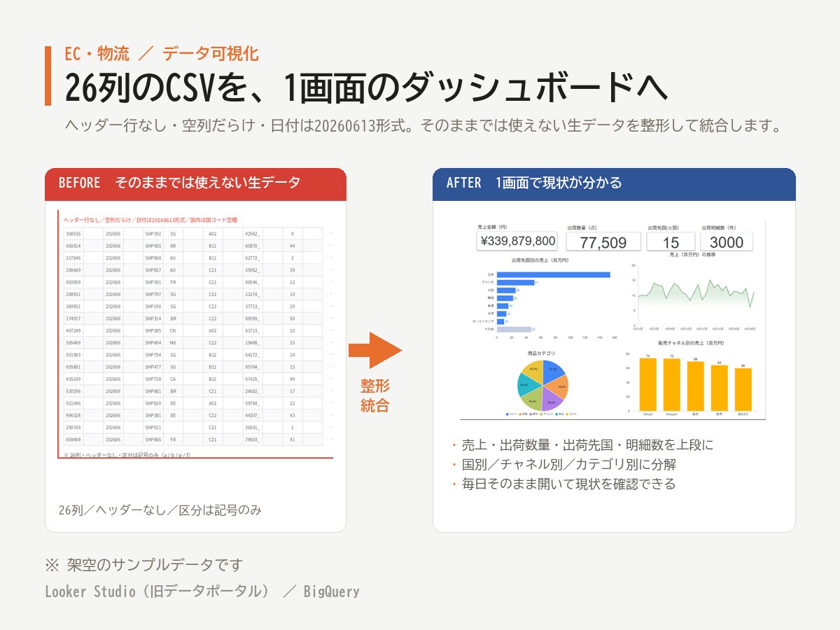This screenshot has height=630, width=840.
Task: Click the 販売チャネル別の売上 chart title
Action: coord(690,344)
